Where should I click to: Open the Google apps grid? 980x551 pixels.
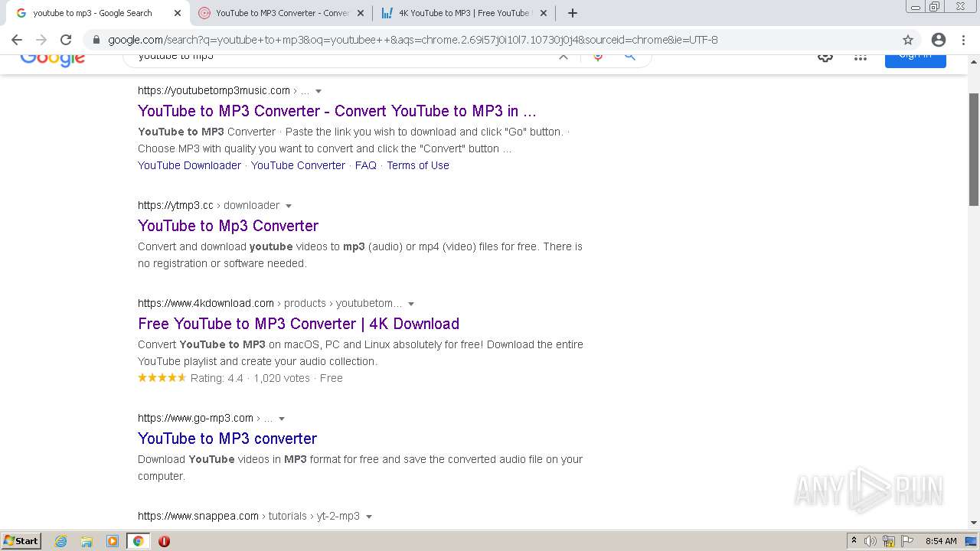(861, 57)
